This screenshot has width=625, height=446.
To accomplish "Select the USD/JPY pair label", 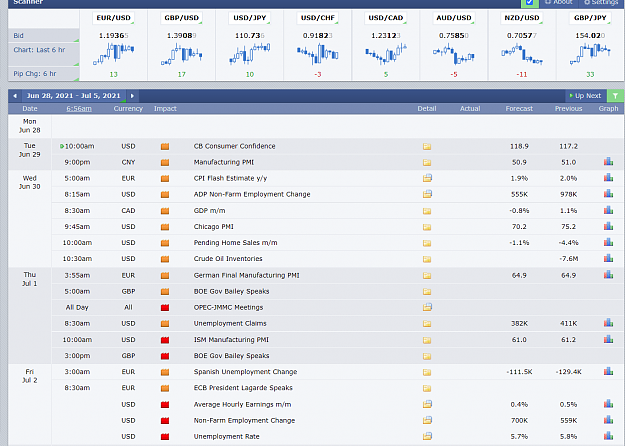I will pyautogui.click(x=250, y=18).
